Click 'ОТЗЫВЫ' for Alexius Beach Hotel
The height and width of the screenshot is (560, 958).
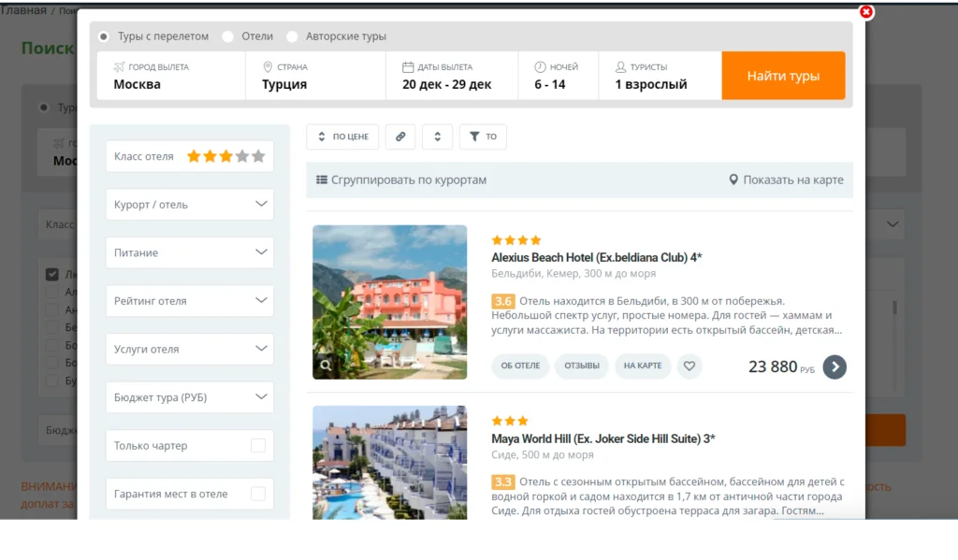(582, 366)
